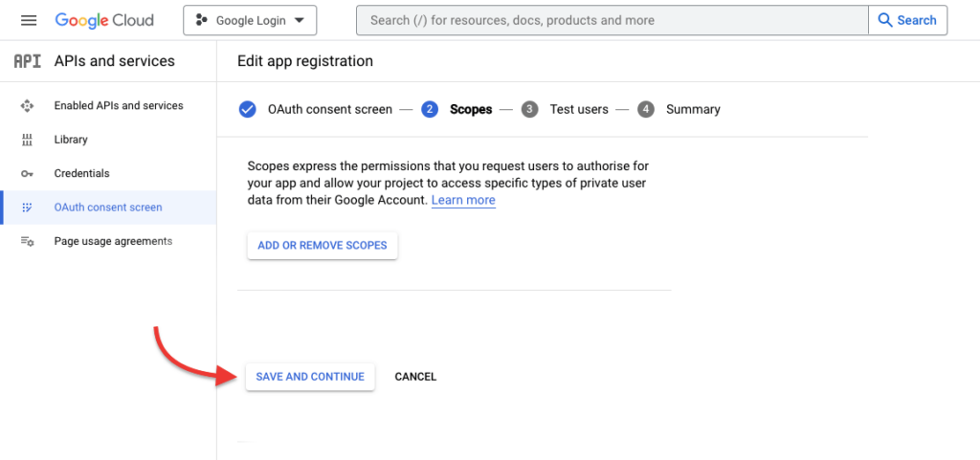
Task: Go to the Scopes step
Action: point(470,109)
